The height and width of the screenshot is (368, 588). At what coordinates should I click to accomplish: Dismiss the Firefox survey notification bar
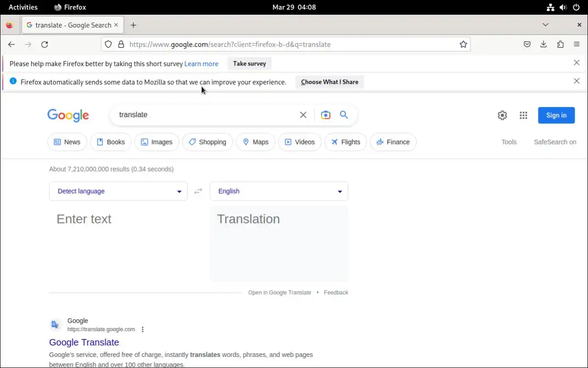point(577,63)
